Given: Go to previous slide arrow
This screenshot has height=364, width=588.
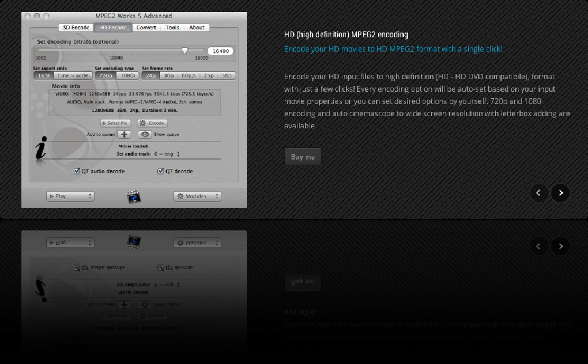Looking at the screenshot, I should coord(539,193).
